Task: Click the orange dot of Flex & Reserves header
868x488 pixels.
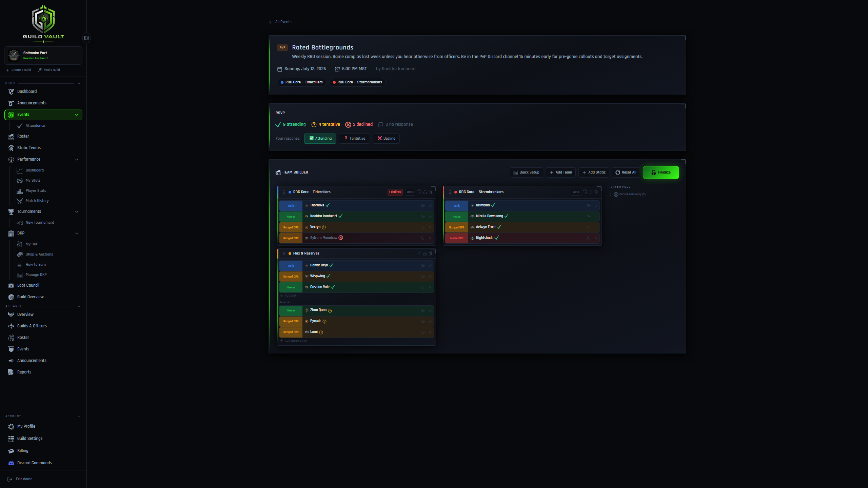Action: coord(290,253)
